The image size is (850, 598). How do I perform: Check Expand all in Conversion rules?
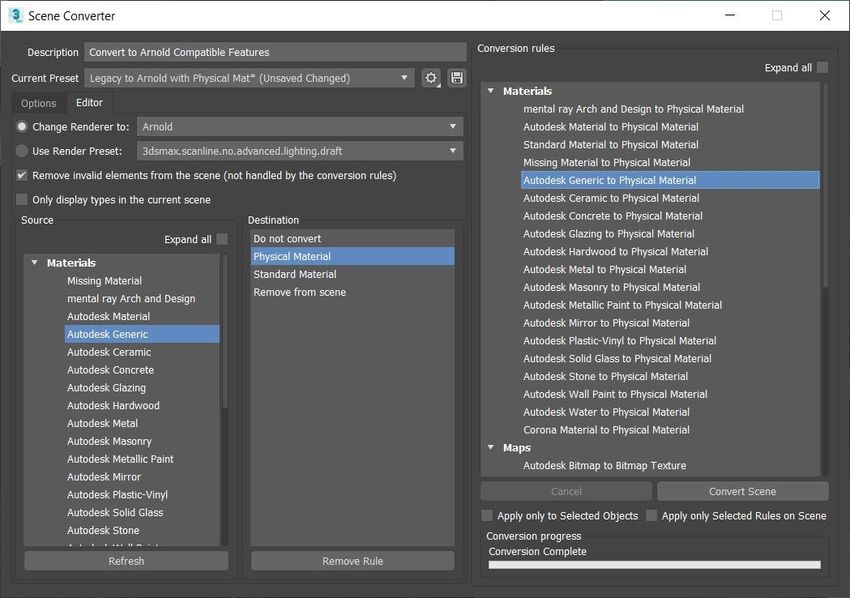click(x=822, y=67)
